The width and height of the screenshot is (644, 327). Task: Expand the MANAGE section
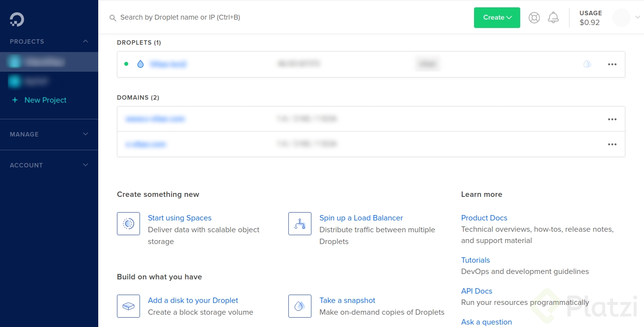[84, 134]
